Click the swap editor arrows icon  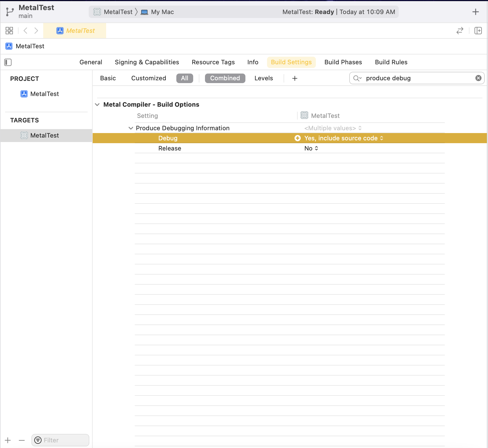460,31
